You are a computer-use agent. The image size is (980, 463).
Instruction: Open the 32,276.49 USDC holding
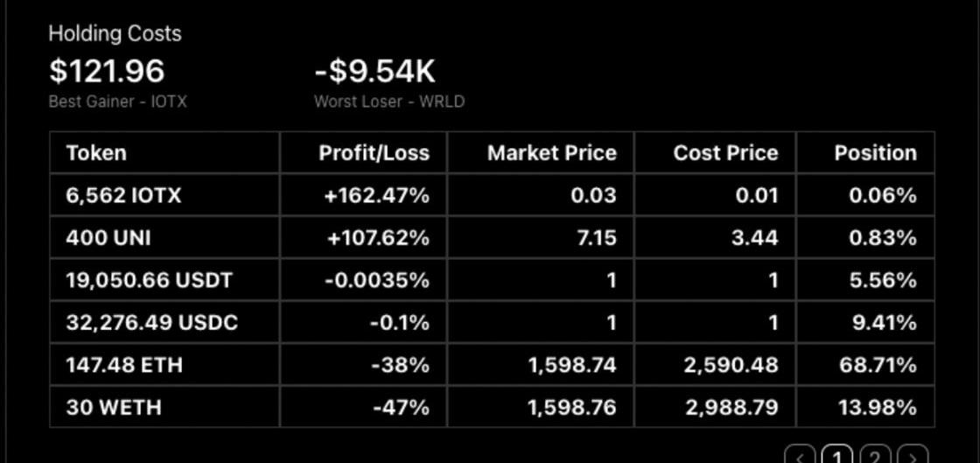151,323
